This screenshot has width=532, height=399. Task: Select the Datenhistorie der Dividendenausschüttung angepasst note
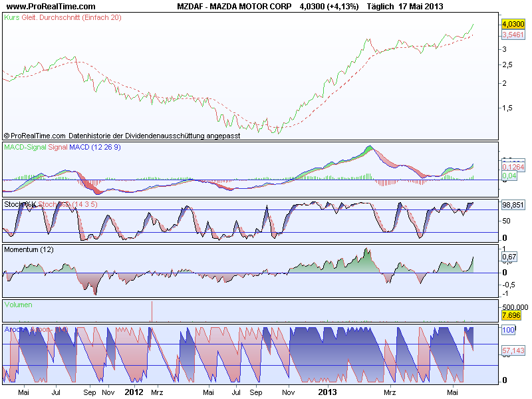coord(154,136)
